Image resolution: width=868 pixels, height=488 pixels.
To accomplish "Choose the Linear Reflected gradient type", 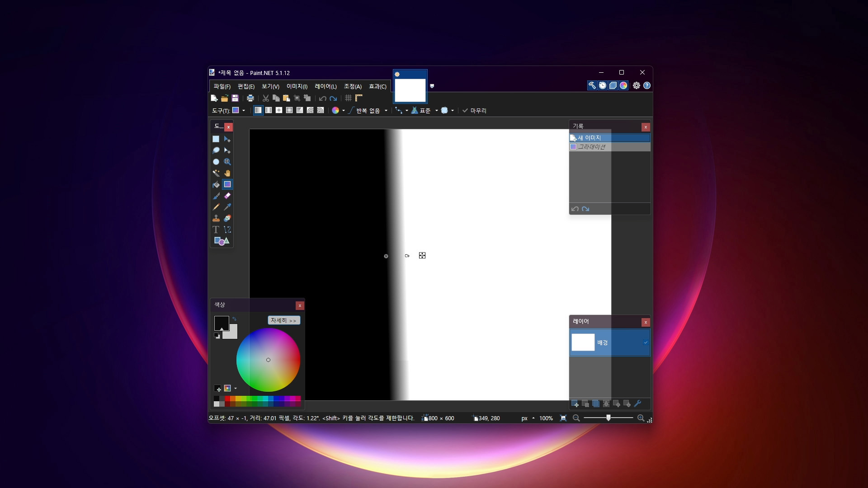I will coord(269,110).
